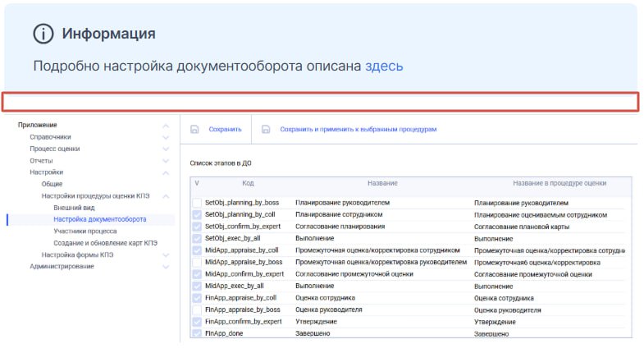Viewport: 644px width, 353px height.
Task: Toggle checkbox for SetObj_planning_by_boss row
Action: 196,203
